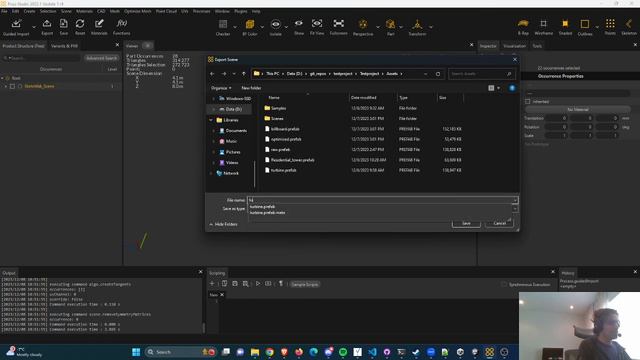
Task: Click the taskbar Search box
Action: [x=180, y=352]
